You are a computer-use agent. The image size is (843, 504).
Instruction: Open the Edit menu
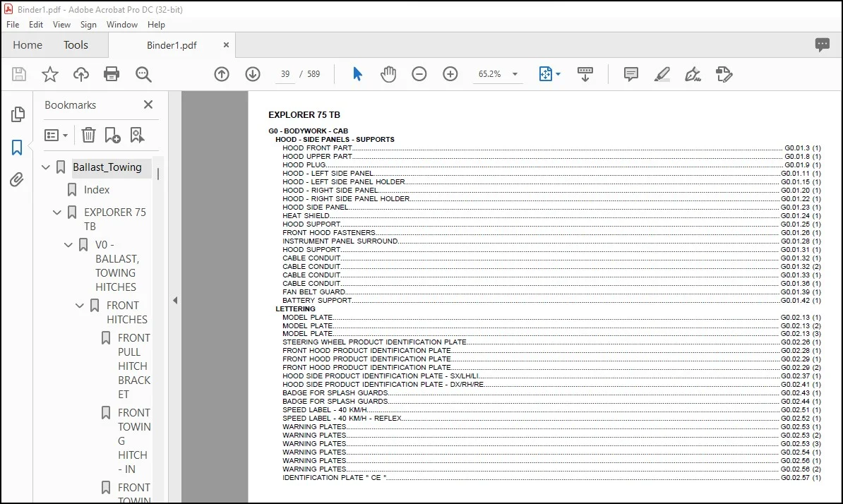click(x=36, y=25)
